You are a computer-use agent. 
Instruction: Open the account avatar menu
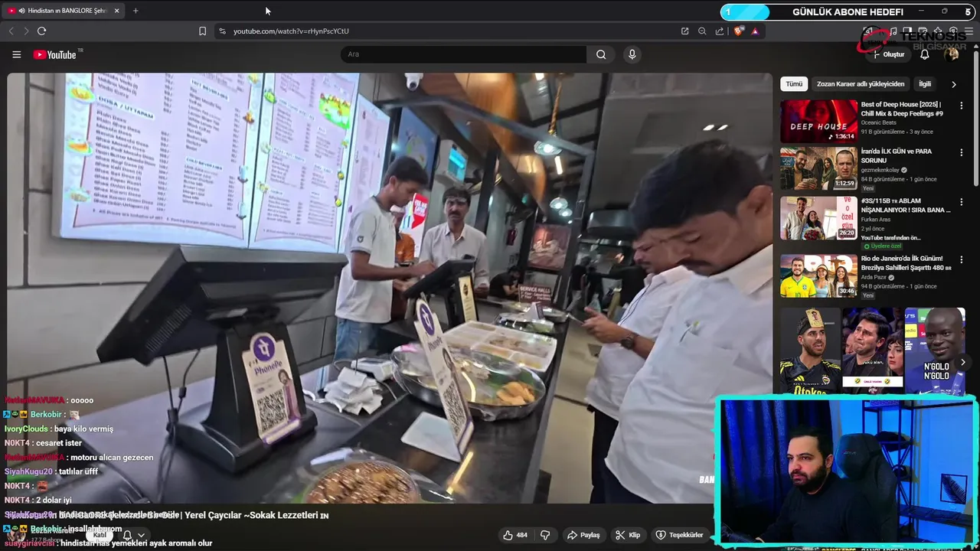[952, 54]
